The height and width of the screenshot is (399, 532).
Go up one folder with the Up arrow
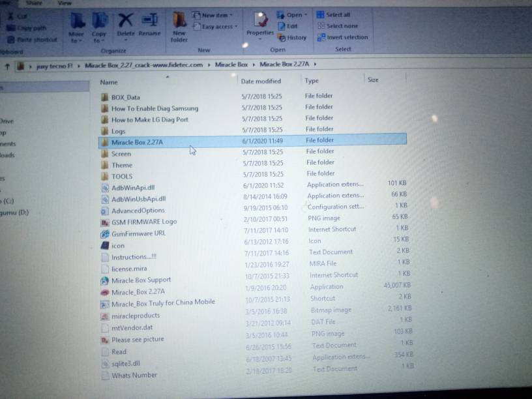pyautogui.click(x=7, y=66)
